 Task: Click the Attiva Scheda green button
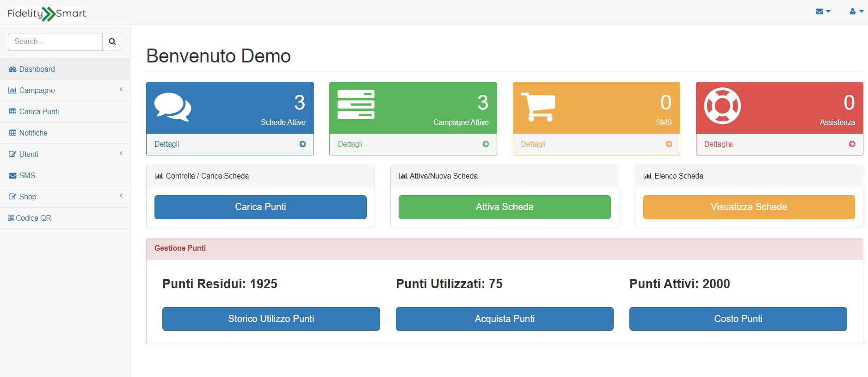tap(505, 207)
